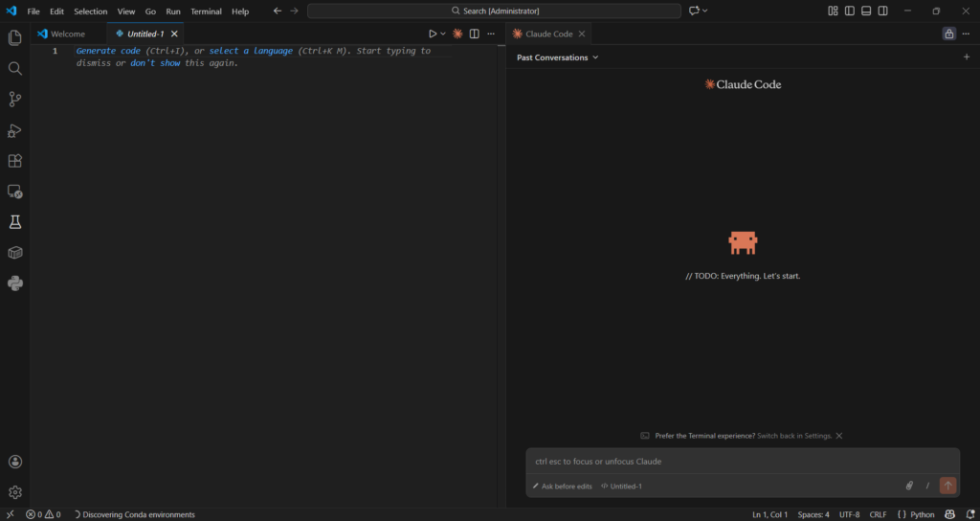Switch to the Welcome tab

[x=68, y=34]
